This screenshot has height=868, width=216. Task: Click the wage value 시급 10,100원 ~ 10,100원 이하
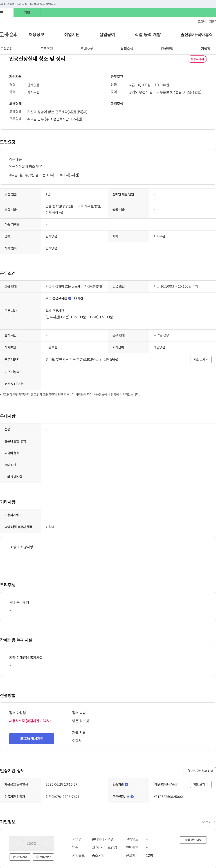pos(176,286)
